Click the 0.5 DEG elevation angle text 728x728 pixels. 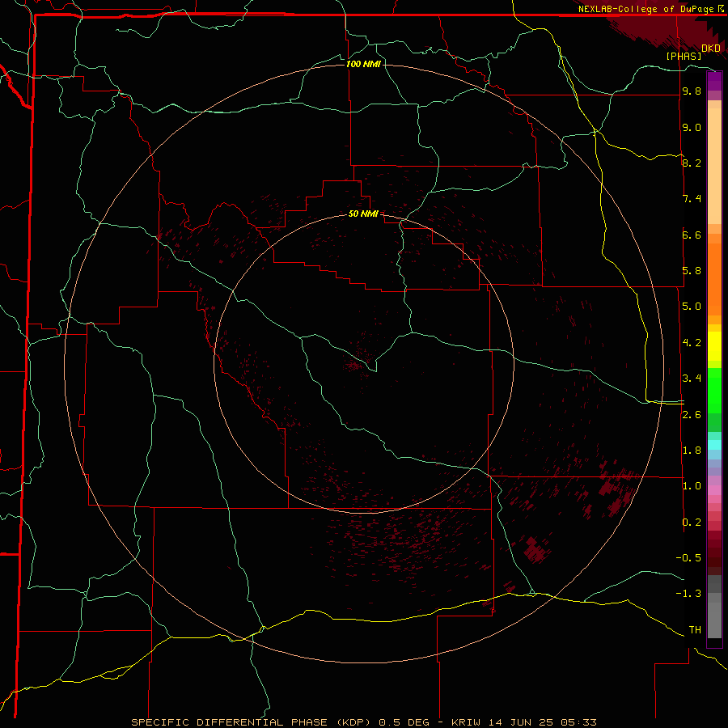[x=404, y=722]
